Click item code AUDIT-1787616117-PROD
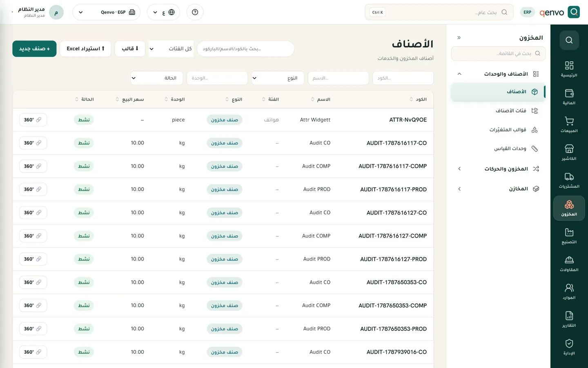 [393, 190]
